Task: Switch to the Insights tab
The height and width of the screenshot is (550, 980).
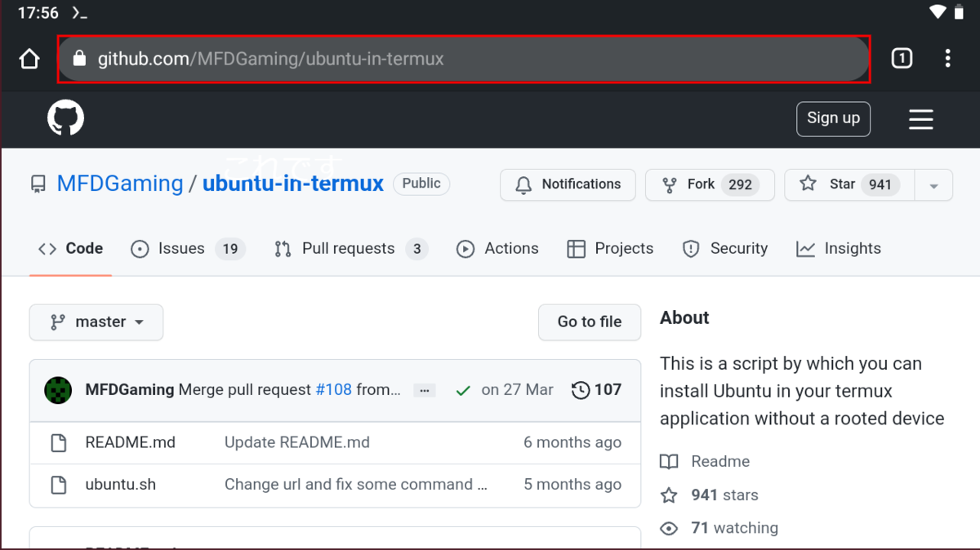Action: pos(839,249)
